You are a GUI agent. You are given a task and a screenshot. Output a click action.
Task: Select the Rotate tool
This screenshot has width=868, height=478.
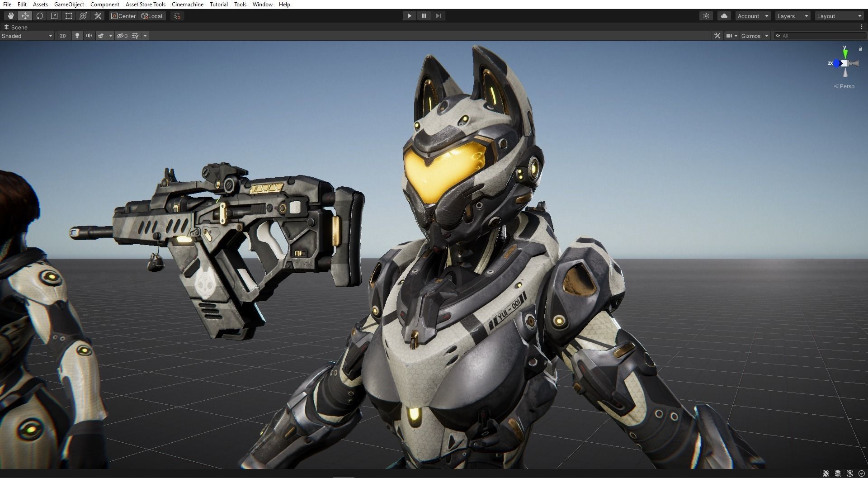coord(40,16)
